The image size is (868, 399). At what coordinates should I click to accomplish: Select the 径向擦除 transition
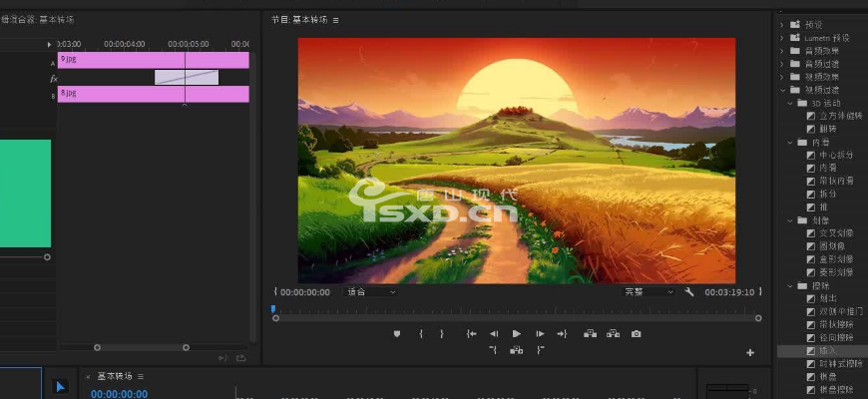click(x=836, y=337)
